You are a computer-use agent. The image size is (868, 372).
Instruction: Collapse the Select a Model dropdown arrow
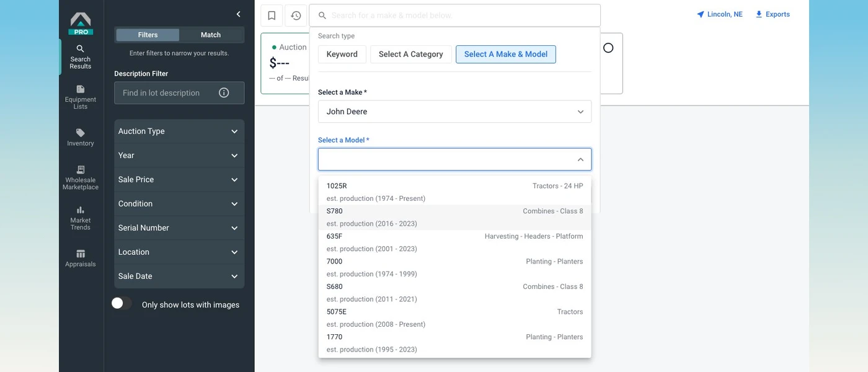point(580,159)
